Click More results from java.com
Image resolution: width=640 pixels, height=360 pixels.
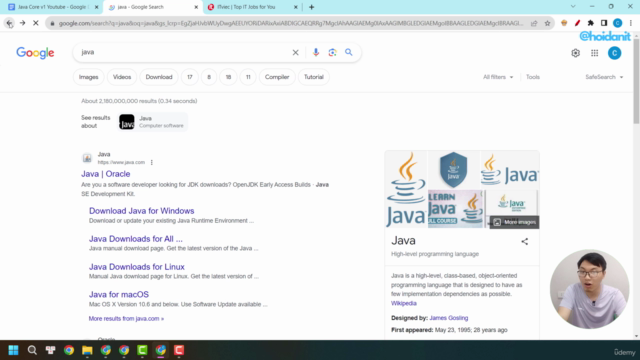[x=126, y=319]
